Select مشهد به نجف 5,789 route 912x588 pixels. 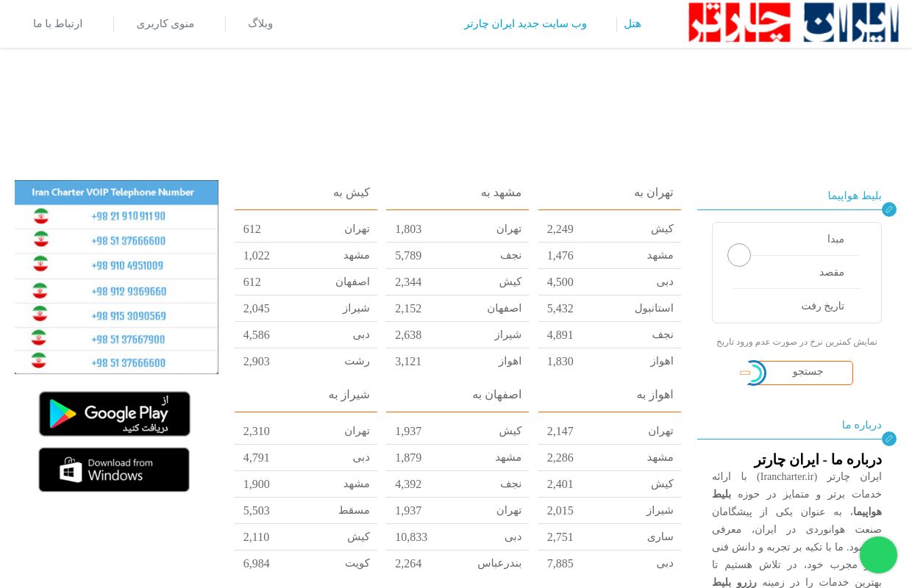[x=457, y=256]
